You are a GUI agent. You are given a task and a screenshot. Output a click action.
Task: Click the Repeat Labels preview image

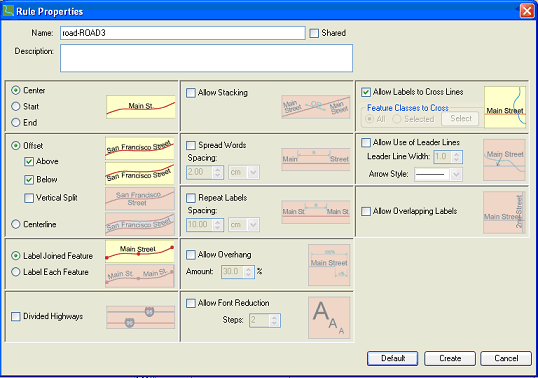(x=316, y=212)
